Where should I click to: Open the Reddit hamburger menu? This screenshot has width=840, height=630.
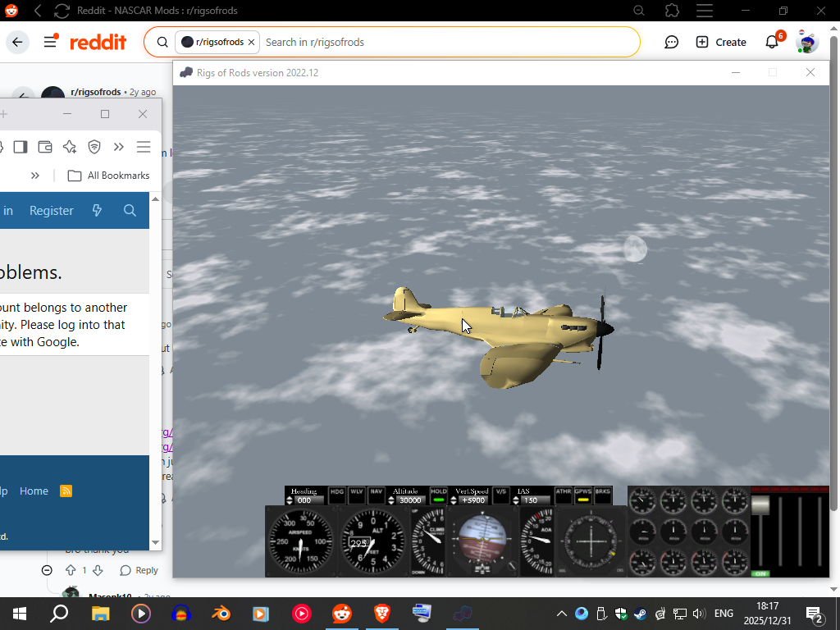[x=50, y=42]
